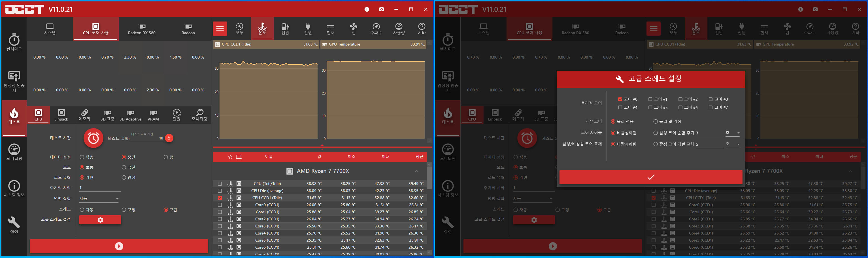Open 초 unit dropdown for 매번 교체 in dialog
Image resolution: width=868 pixels, height=258 pixels.
coord(733,144)
